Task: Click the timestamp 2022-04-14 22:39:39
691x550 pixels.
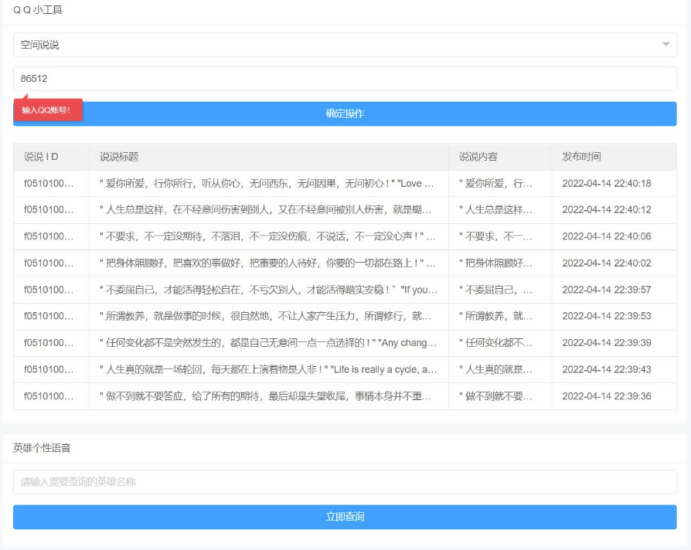Action: coord(606,343)
